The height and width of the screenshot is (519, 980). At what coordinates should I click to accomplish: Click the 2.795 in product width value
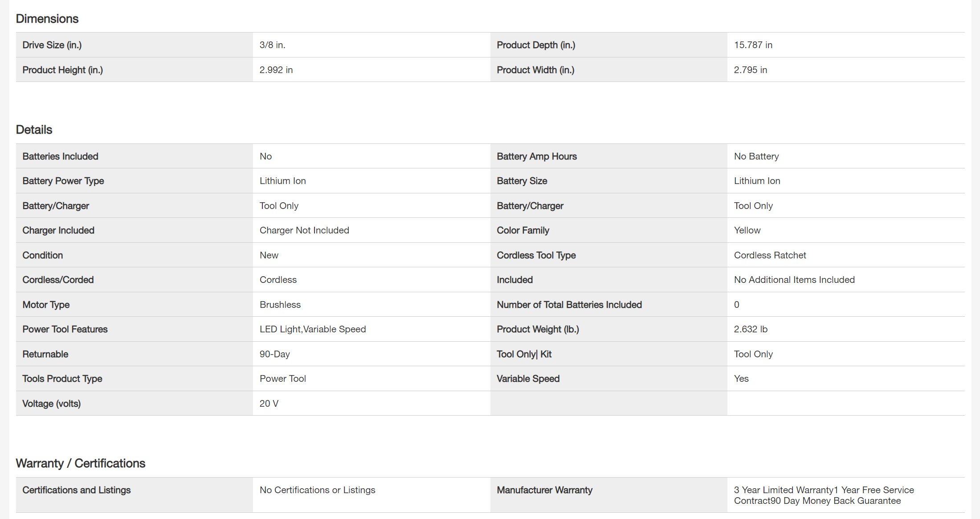point(750,70)
